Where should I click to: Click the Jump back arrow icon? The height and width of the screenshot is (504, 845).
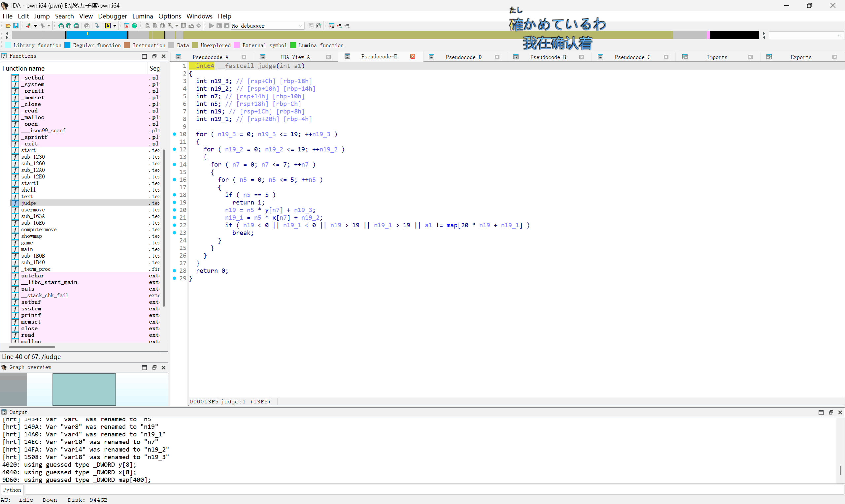tap(28, 26)
